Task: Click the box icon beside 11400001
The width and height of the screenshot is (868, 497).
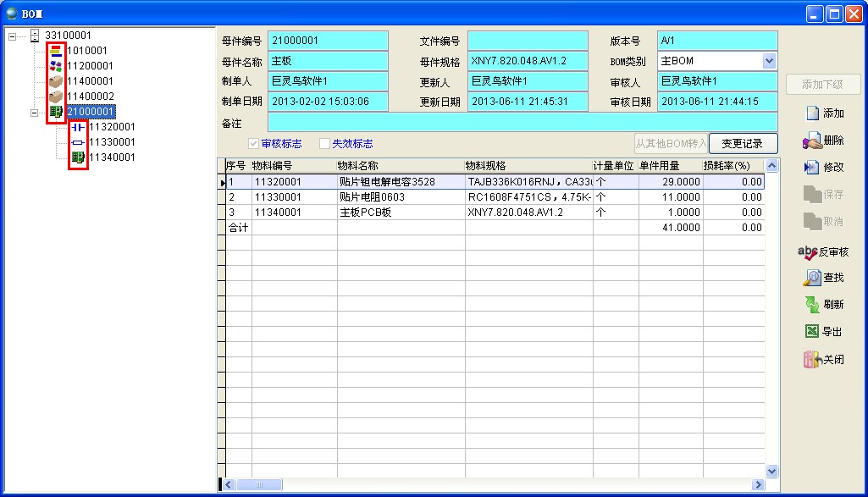Action: click(56, 81)
